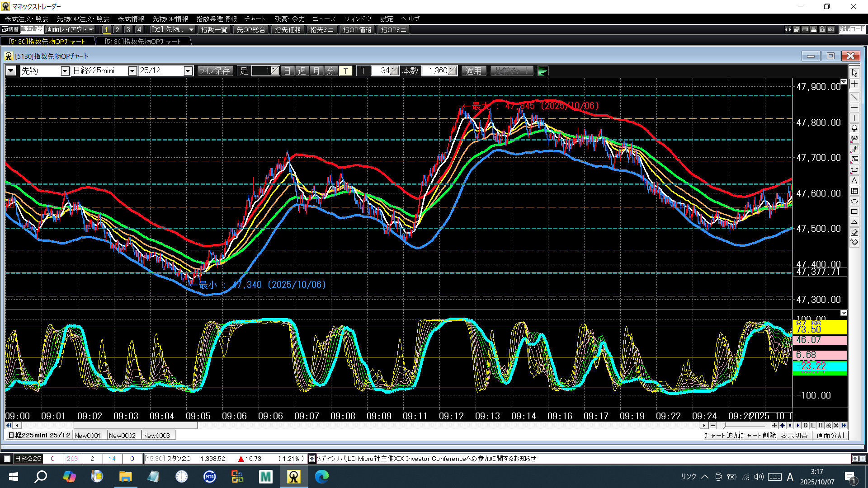Image resolution: width=868 pixels, height=488 pixels.
Task: Toggle the 日 daily timeframe button
Action: point(288,71)
